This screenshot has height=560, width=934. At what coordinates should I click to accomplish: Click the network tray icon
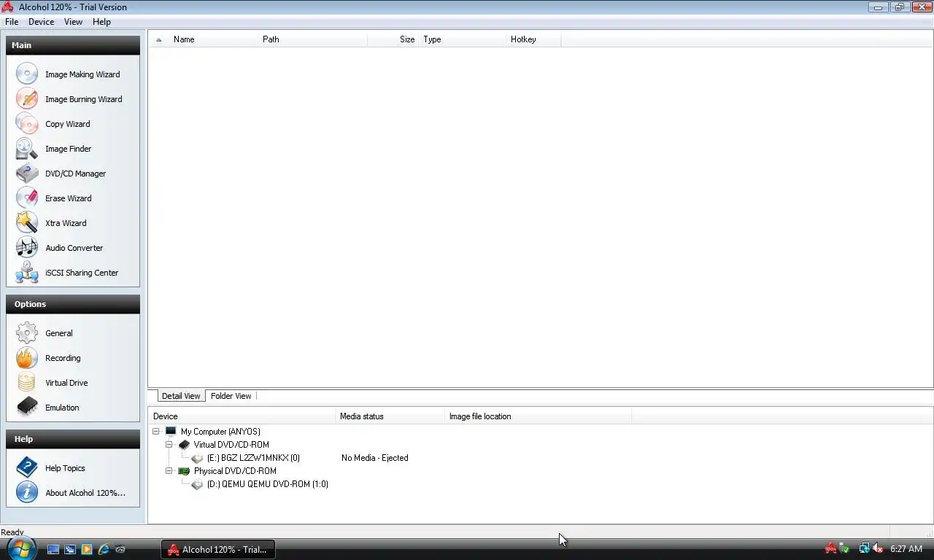(x=864, y=548)
